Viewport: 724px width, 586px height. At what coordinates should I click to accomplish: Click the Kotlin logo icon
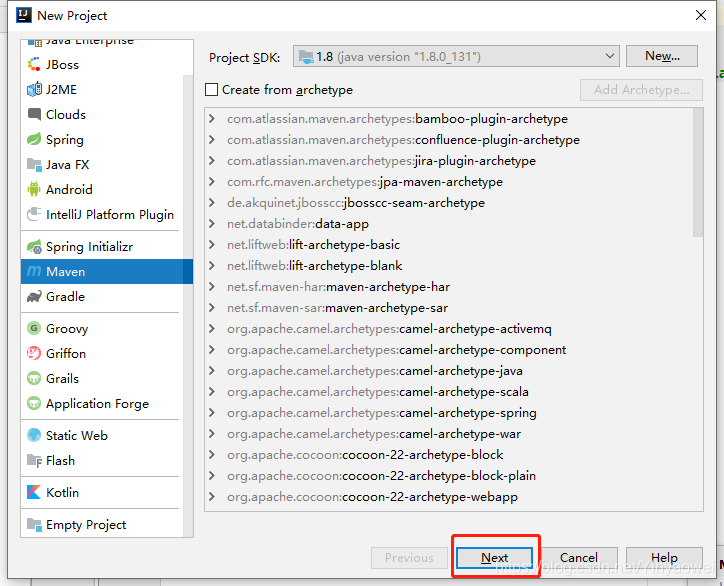tap(34, 492)
